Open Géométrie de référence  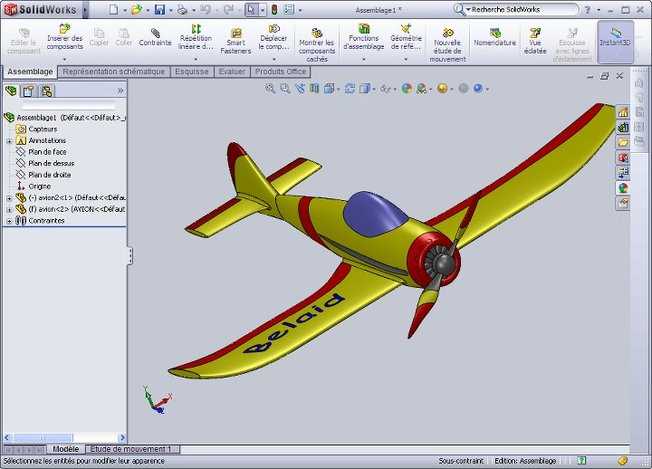point(406,37)
